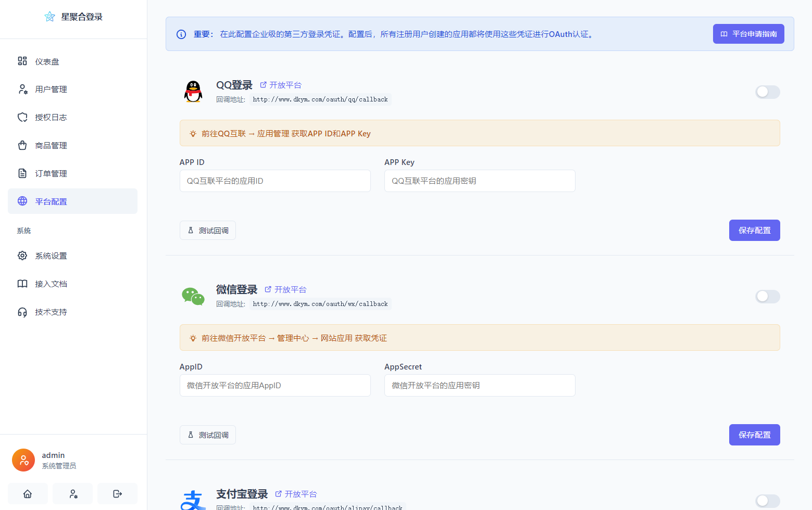Click the 平台申请指南 button

pos(748,33)
